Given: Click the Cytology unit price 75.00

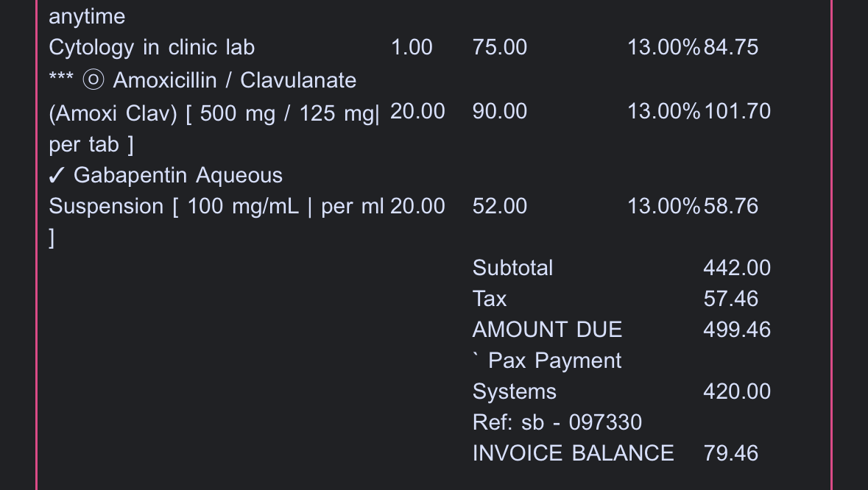Looking at the screenshot, I should 500,48.
